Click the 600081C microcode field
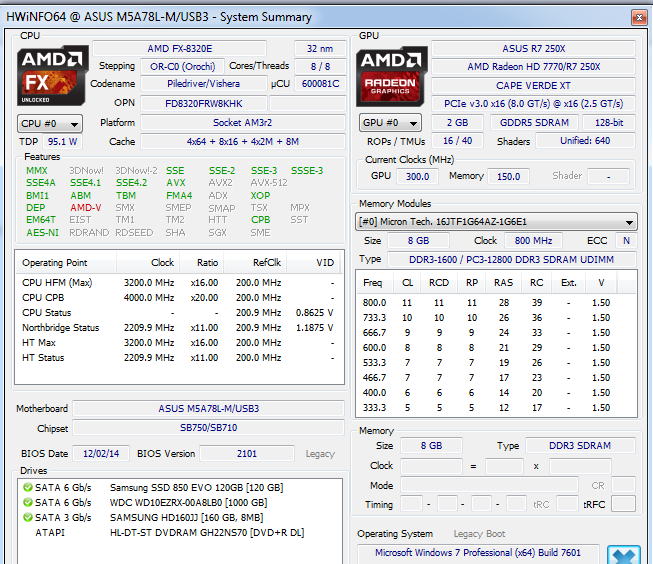 (320, 84)
